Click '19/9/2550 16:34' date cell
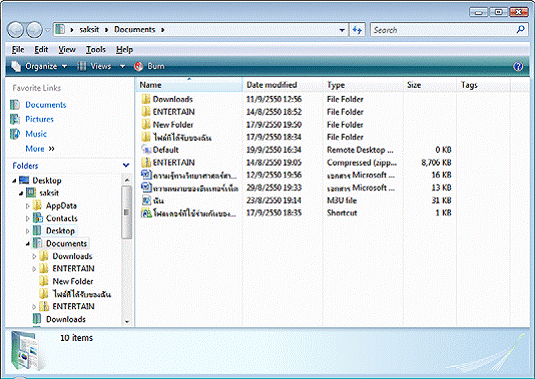 (x=274, y=150)
